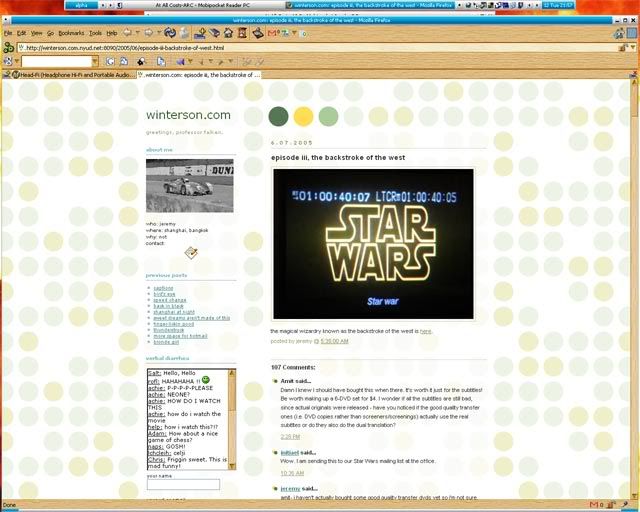Focus the URL address bar
The height and width of the screenshot is (512, 640).
click(x=318, y=48)
